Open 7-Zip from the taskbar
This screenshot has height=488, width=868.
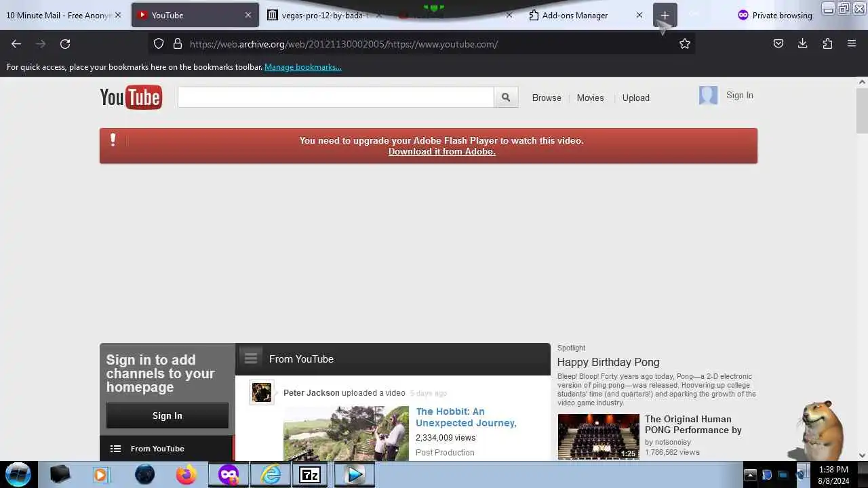pyautogui.click(x=310, y=474)
